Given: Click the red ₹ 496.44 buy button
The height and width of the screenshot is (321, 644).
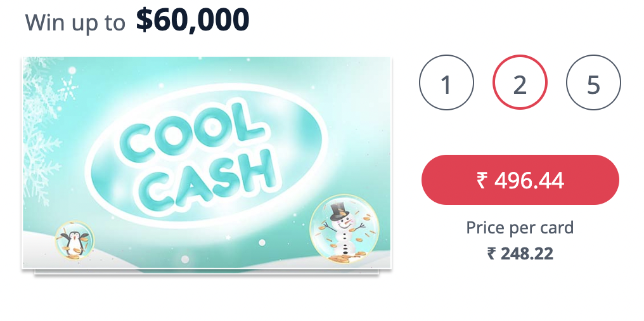Looking at the screenshot, I should click(x=520, y=180).
